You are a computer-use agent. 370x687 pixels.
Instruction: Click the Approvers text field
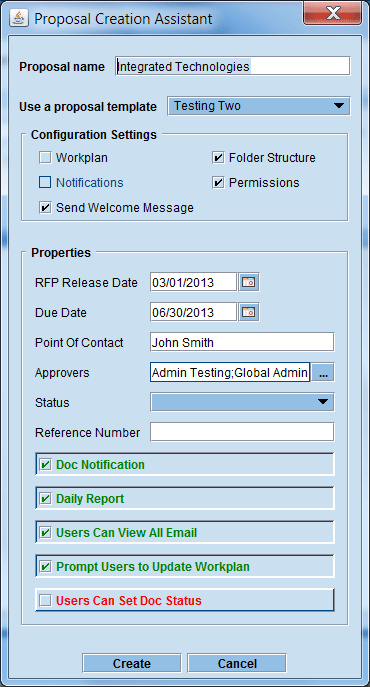(x=230, y=372)
